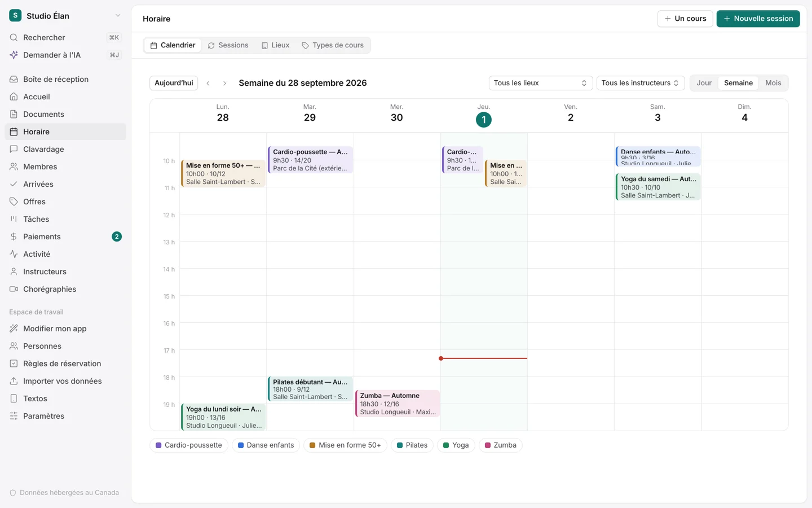Go to next week arrow

coord(224,83)
